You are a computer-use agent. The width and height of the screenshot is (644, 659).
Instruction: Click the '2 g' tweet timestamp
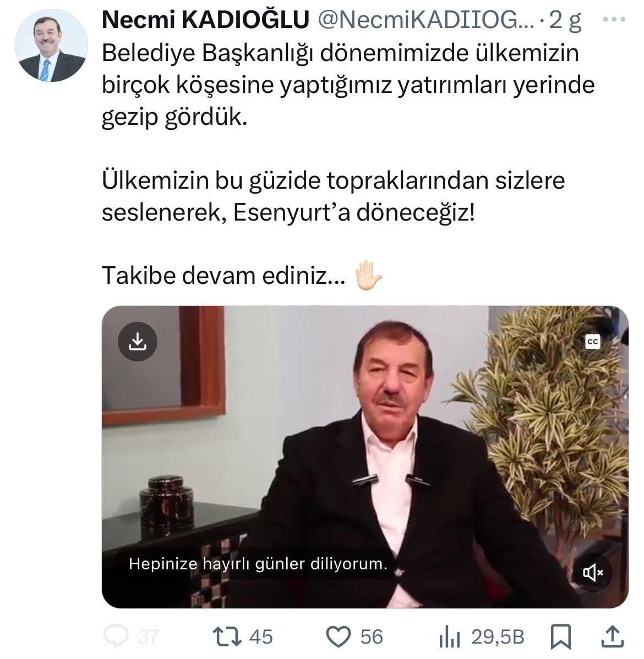tap(565, 20)
